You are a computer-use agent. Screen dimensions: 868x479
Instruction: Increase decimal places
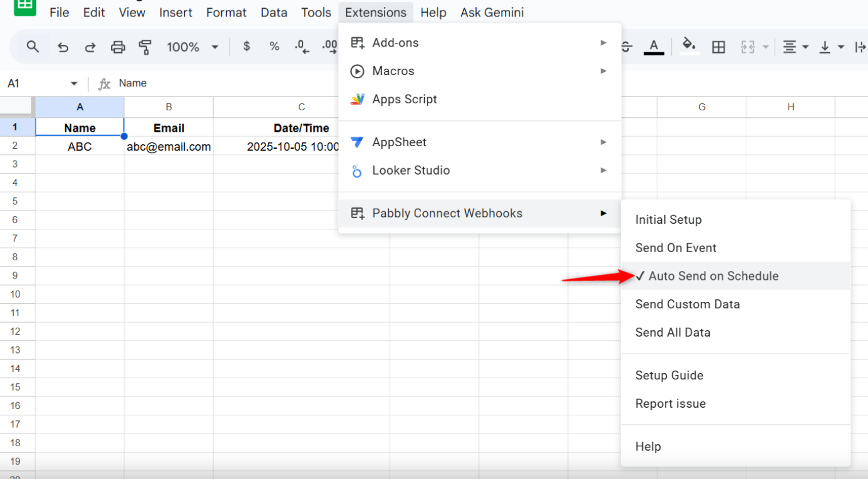330,47
